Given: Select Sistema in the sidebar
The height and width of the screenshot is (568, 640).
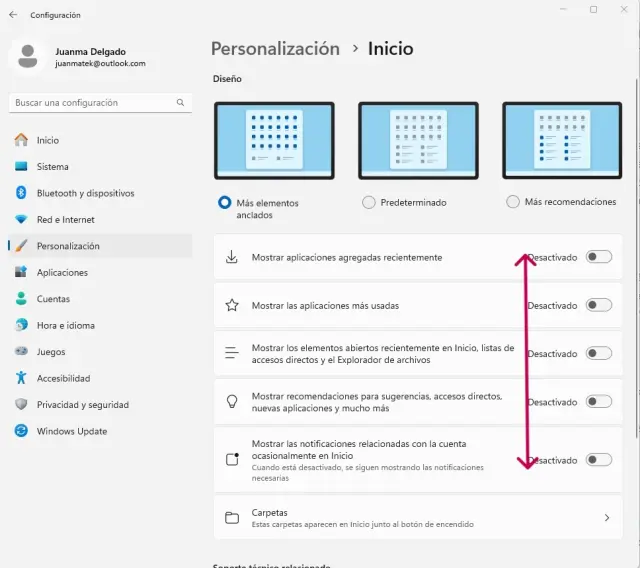Looking at the screenshot, I should tap(52, 166).
